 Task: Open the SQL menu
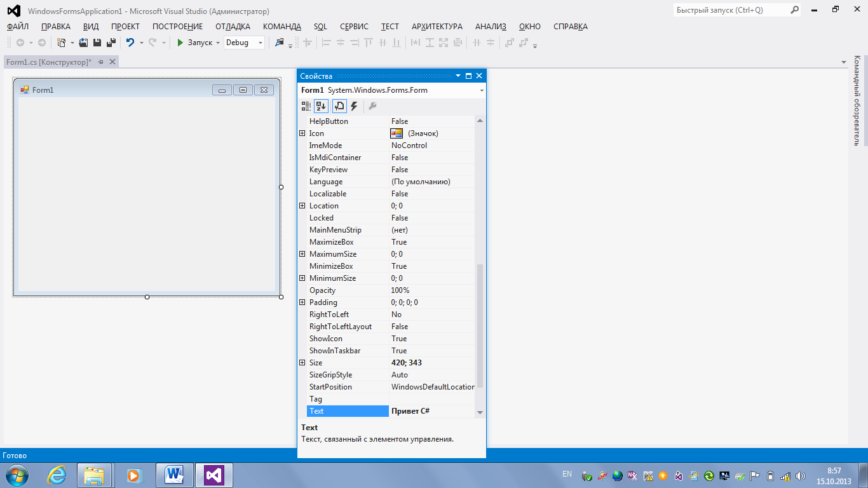[x=320, y=27]
